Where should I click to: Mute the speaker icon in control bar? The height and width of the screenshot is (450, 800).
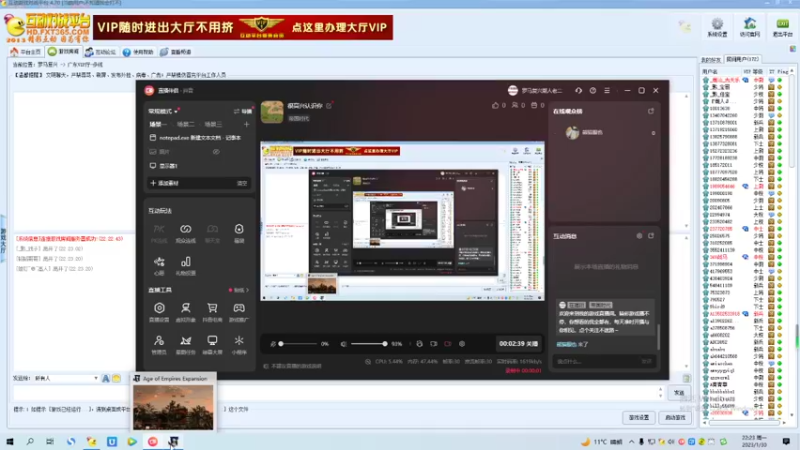[343, 344]
